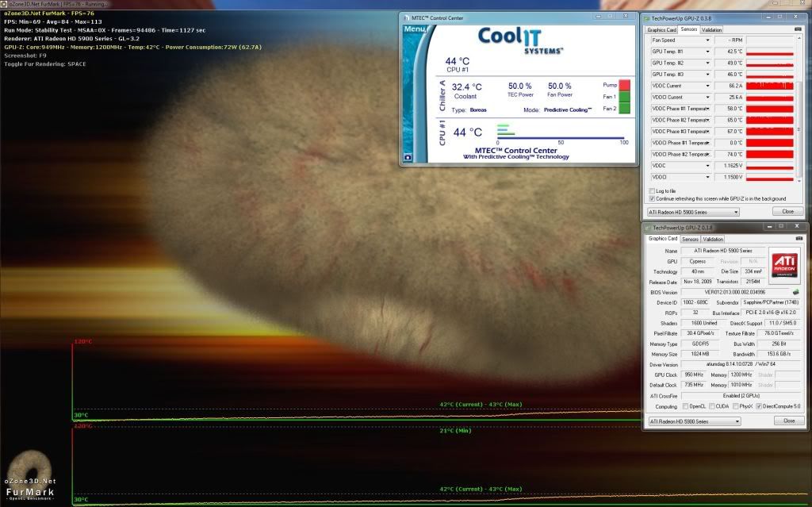Click the camera screenshot icon in MTEC Control Center
This screenshot has height=507, width=812.
(x=408, y=157)
